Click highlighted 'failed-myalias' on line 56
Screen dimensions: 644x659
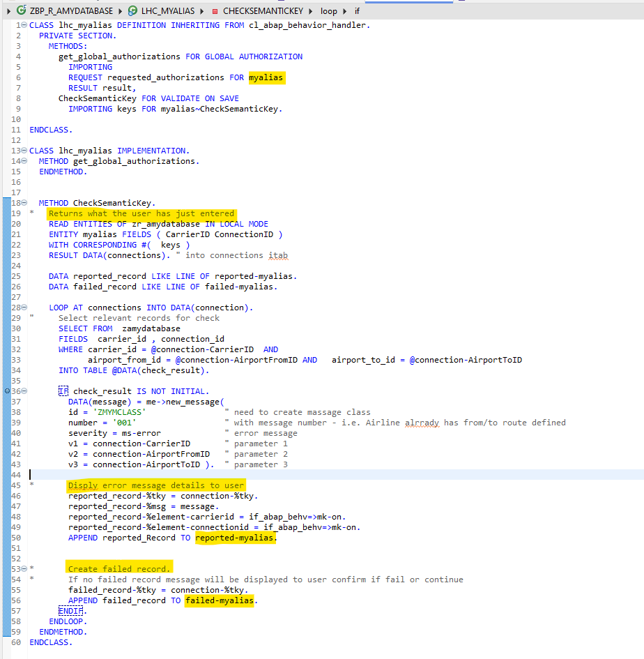point(220,600)
